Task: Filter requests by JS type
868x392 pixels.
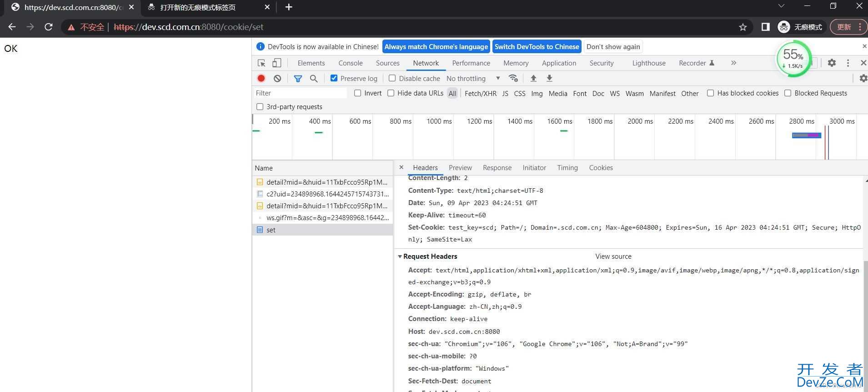Action: point(505,93)
